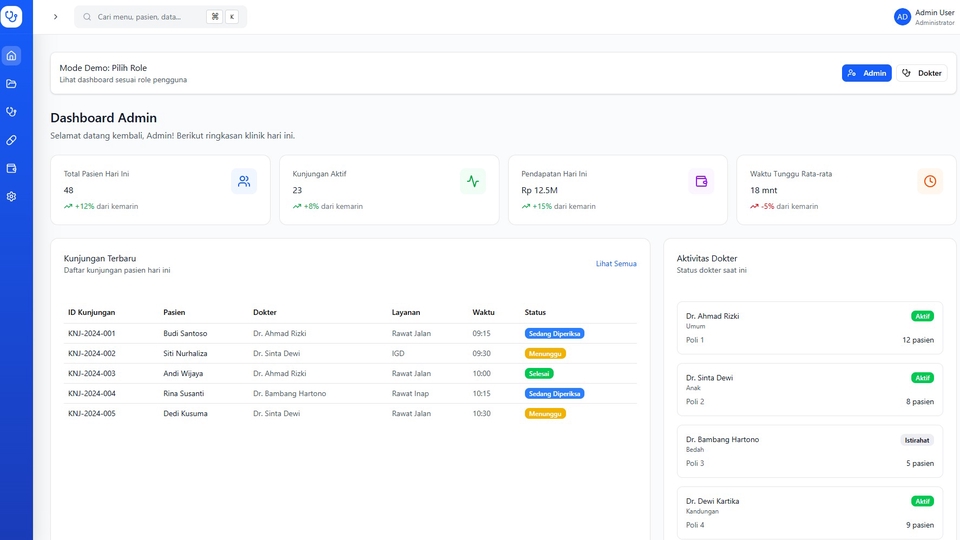Open the stethoscope section in sidebar
Image resolution: width=960 pixels, height=540 pixels.
point(11,112)
